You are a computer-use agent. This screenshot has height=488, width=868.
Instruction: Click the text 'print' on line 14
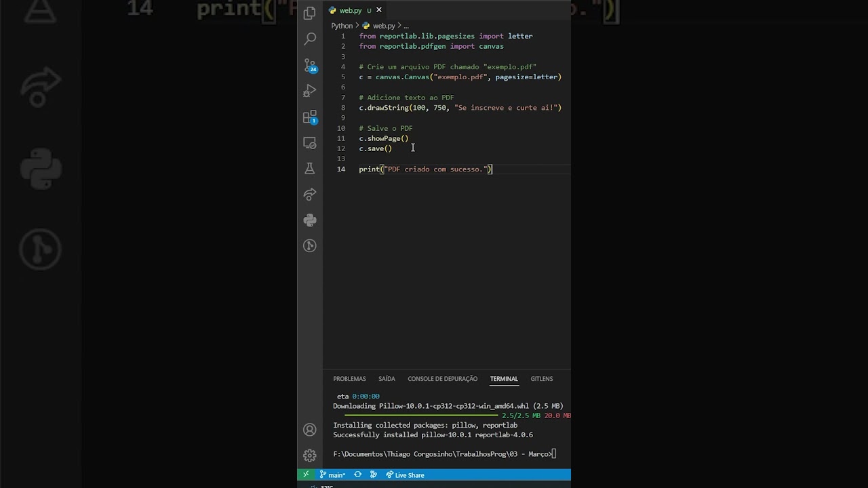pyautogui.click(x=369, y=169)
